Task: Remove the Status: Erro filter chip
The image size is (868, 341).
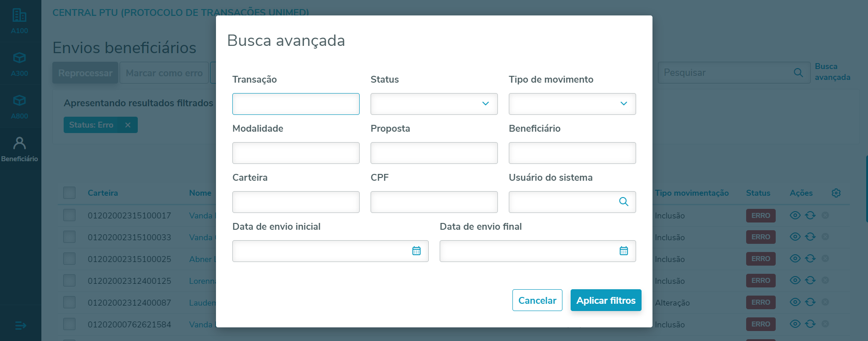Action: 128,125
